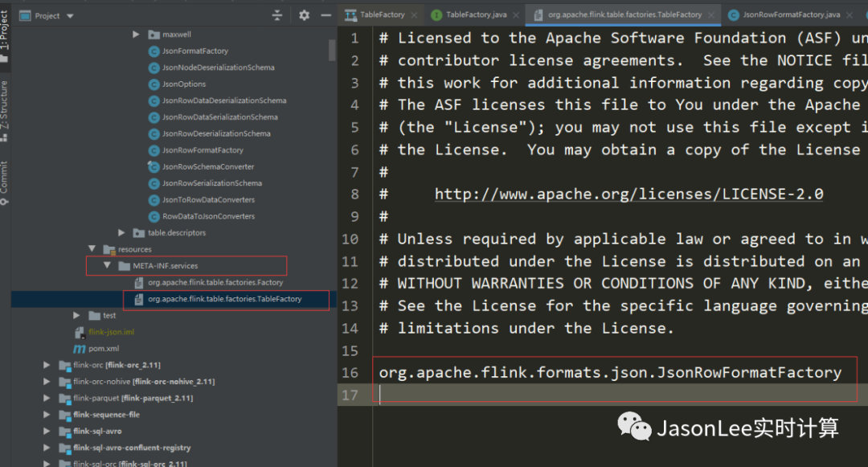Expand the table.descriptors package
This screenshot has height=467, width=868.
121,233
